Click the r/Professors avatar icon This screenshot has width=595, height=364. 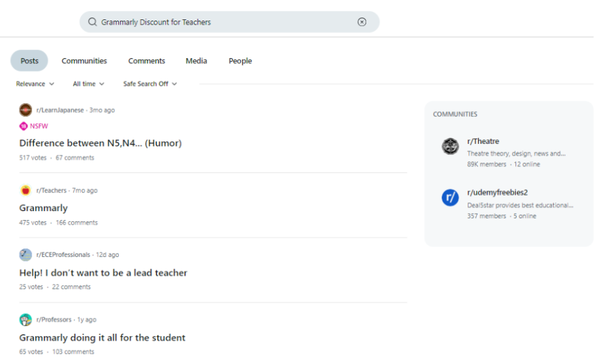point(25,319)
